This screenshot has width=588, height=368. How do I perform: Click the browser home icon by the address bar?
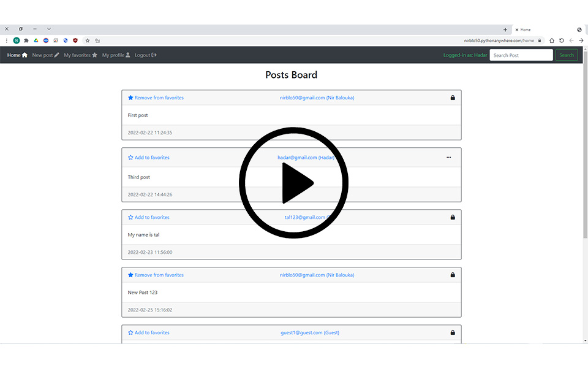(551, 40)
